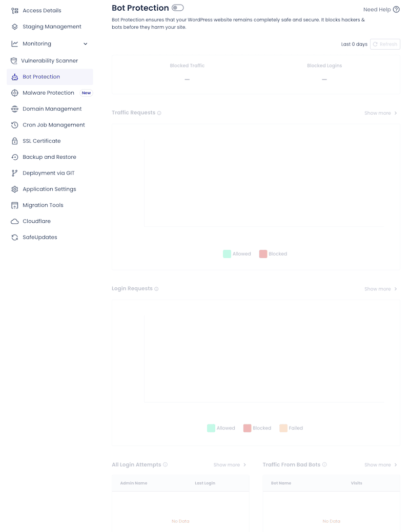410x532 pixels.
Task: Click the info icon next to Login Requests
Action: pos(155,289)
